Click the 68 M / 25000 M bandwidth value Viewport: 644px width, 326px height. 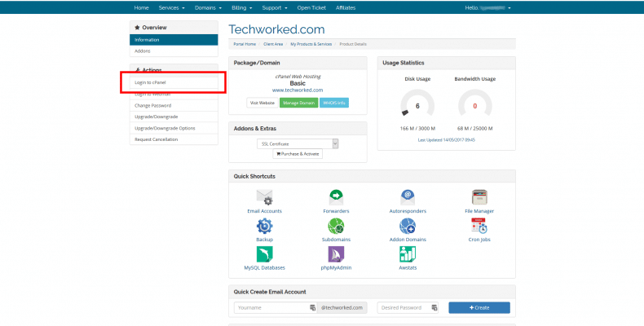click(x=474, y=129)
